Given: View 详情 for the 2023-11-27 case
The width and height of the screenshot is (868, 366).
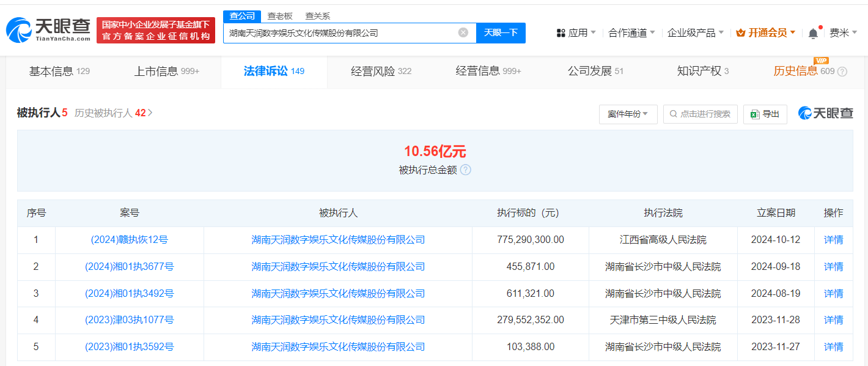Looking at the screenshot, I should [x=833, y=347].
